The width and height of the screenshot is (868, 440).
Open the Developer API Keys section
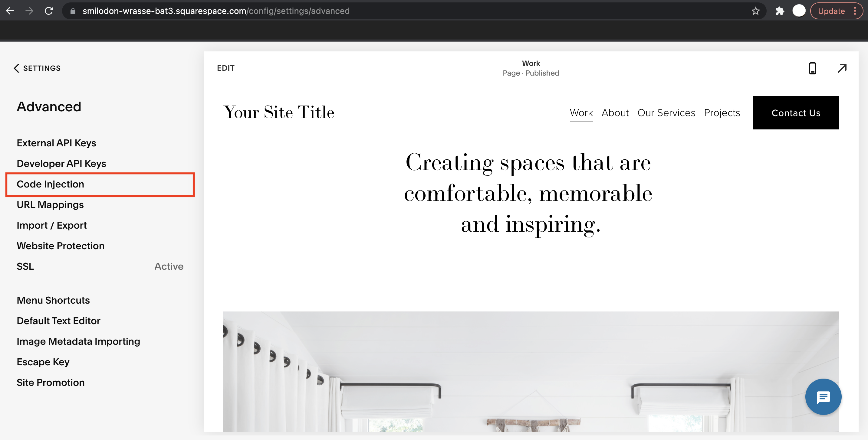[61, 163]
